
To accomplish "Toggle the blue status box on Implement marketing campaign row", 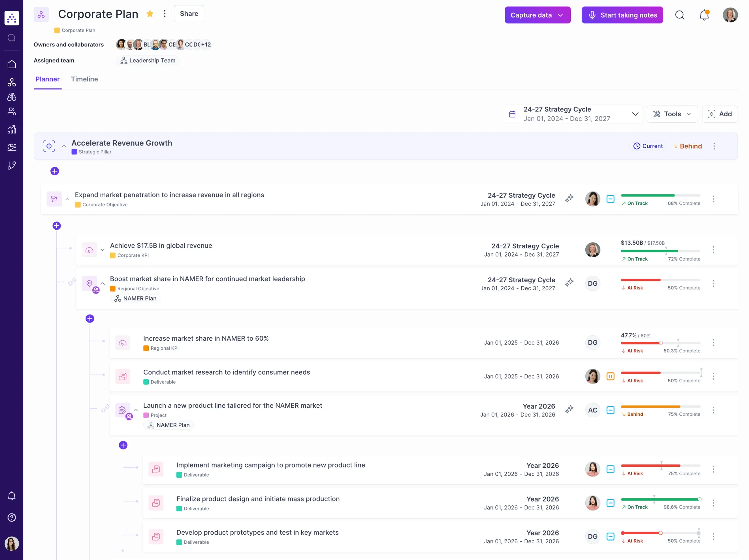I will [x=610, y=469].
